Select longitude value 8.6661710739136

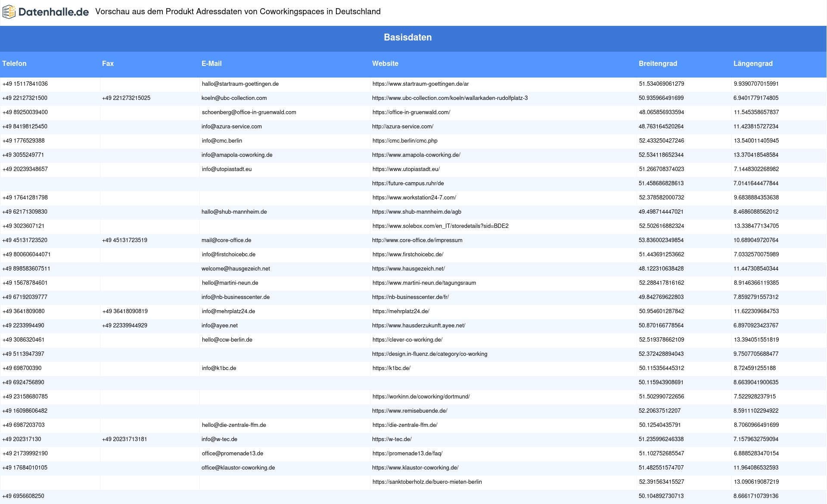[756, 496]
